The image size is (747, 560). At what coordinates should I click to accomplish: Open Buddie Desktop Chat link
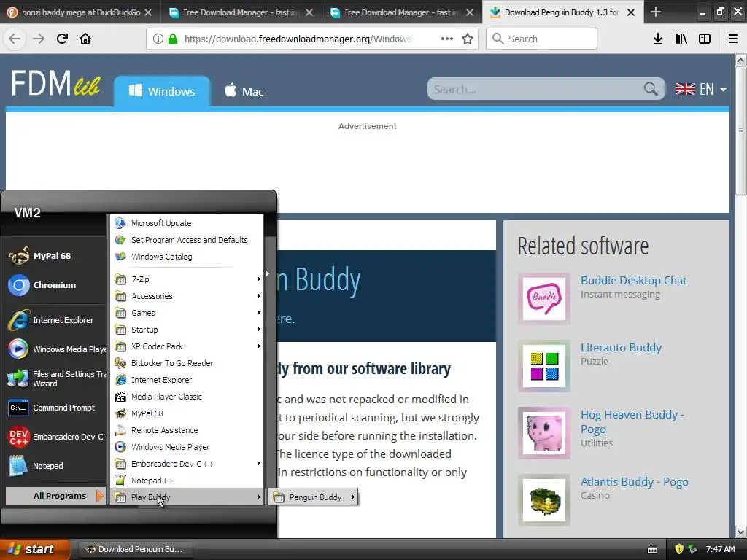click(633, 281)
